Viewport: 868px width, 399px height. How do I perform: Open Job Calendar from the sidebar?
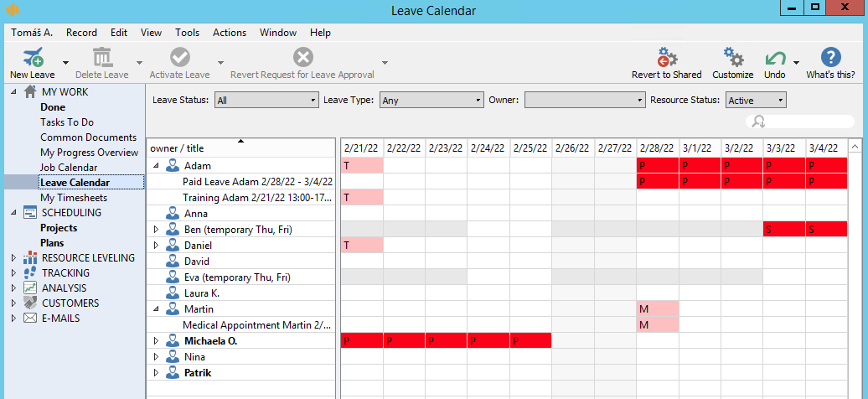coord(69,168)
